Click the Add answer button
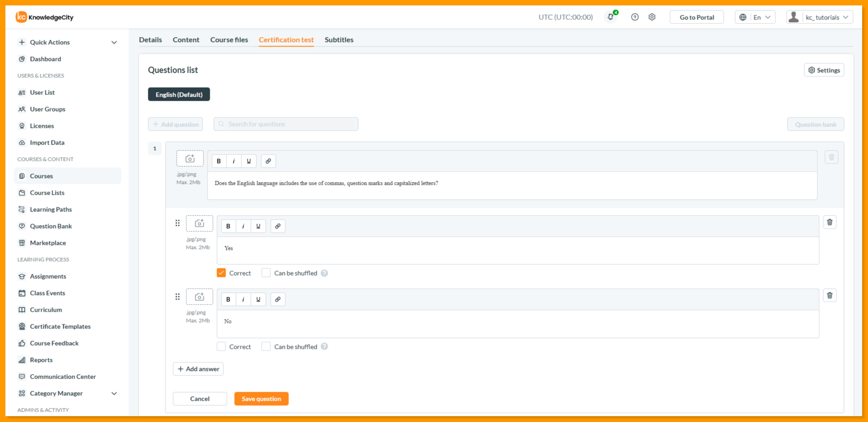The image size is (868, 422). [198, 369]
